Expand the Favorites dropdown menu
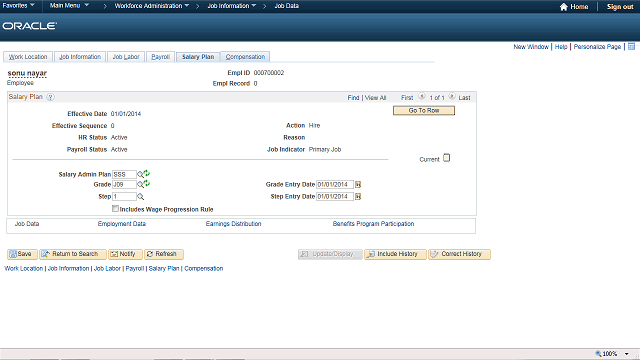Screen dimensions: 640x360 (x=18, y=6)
